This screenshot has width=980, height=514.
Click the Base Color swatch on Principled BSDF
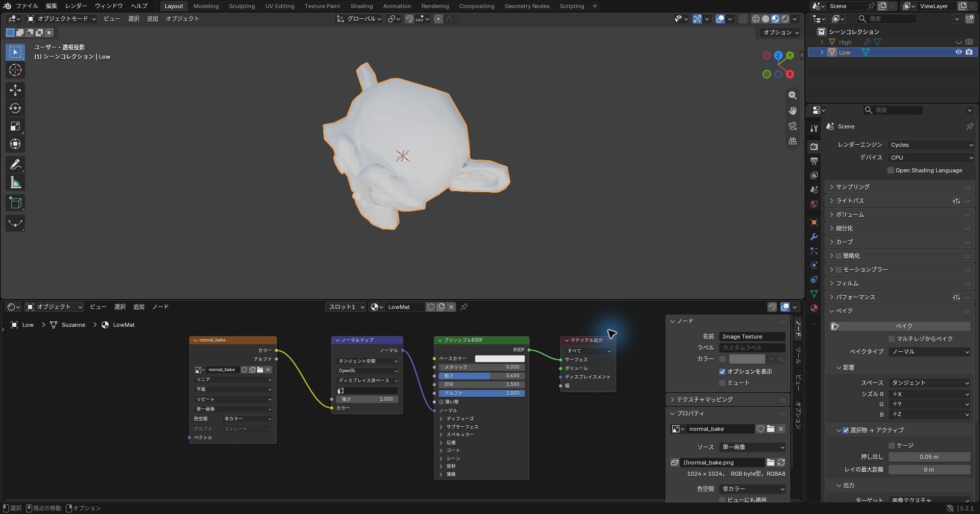click(500, 358)
